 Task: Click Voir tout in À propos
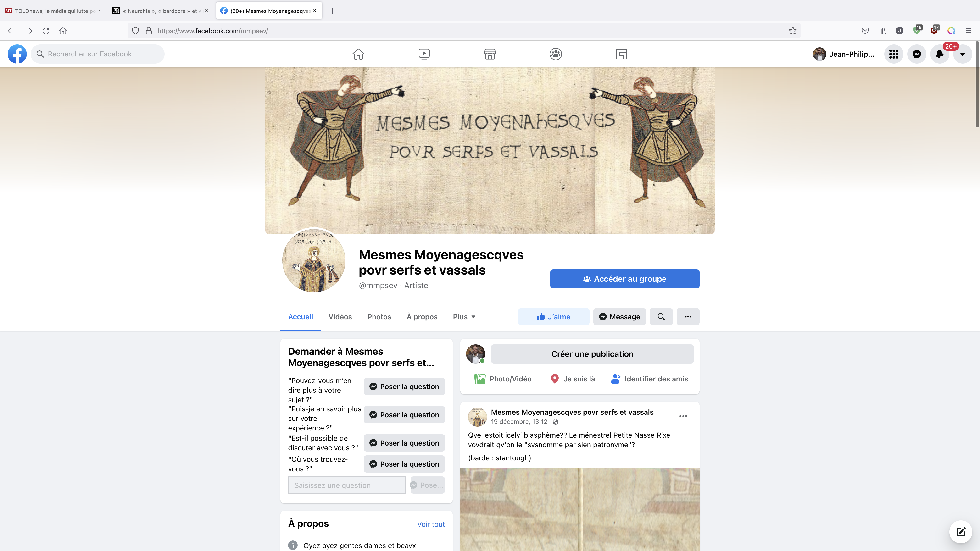point(431,524)
